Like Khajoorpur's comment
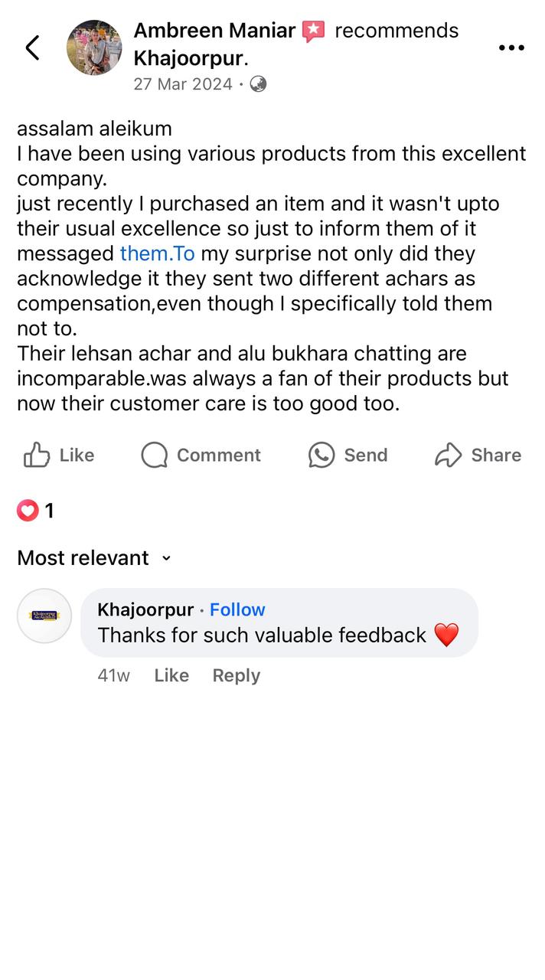 pyautogui.click(x=171, y=675)
